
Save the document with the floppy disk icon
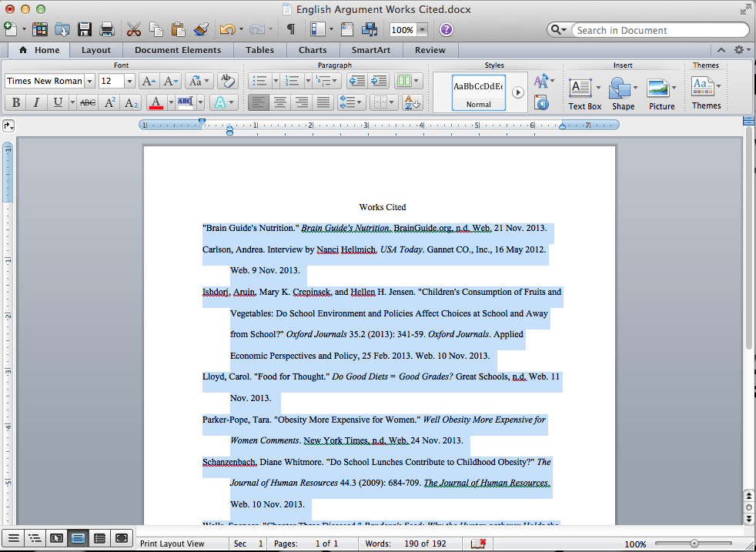click(x=85, y=29)
